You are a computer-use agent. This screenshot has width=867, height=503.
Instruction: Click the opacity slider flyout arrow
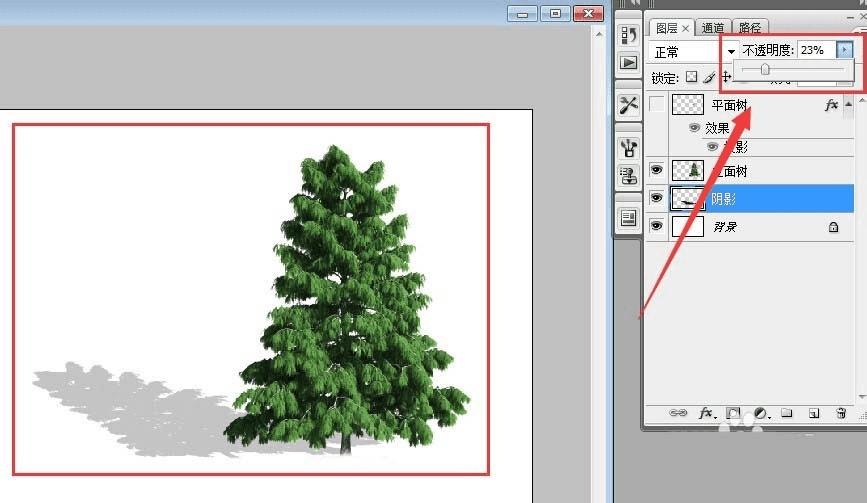click(x=844, y=50)
